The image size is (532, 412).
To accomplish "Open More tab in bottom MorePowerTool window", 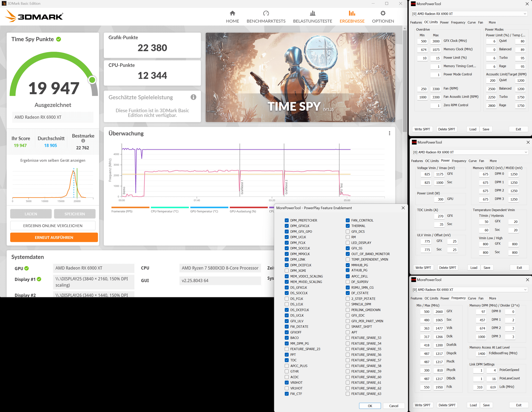I will [x=492, y=298].
